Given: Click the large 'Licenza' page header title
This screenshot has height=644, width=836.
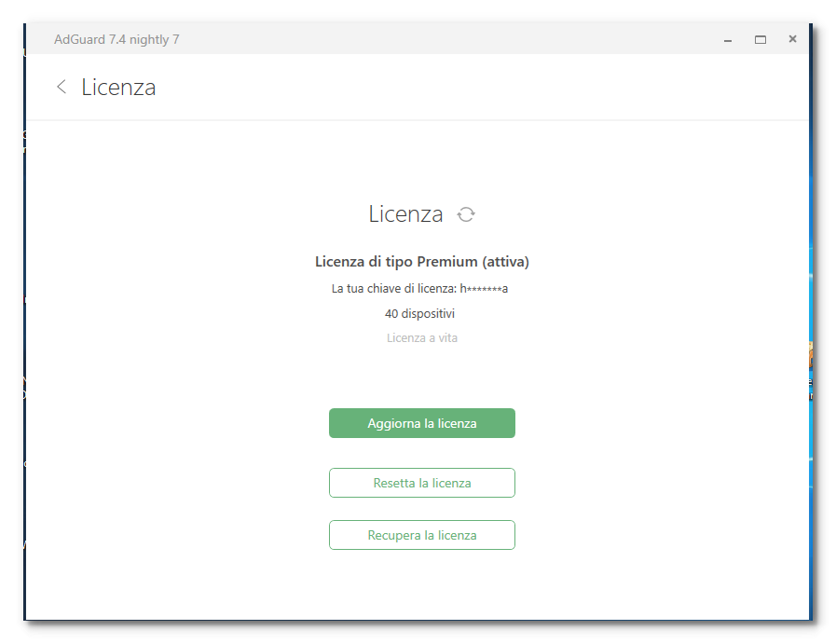Looking at the screenshot, I should 118,88.
